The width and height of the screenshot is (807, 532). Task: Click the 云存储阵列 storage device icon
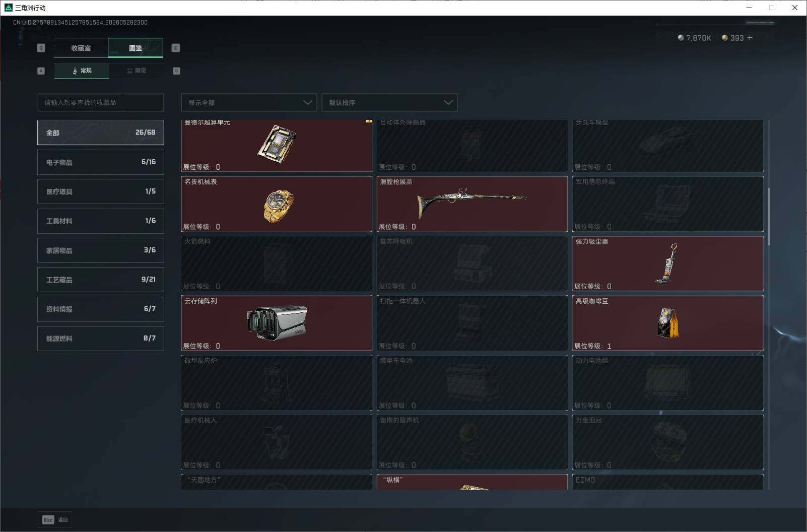coord(277,323)
